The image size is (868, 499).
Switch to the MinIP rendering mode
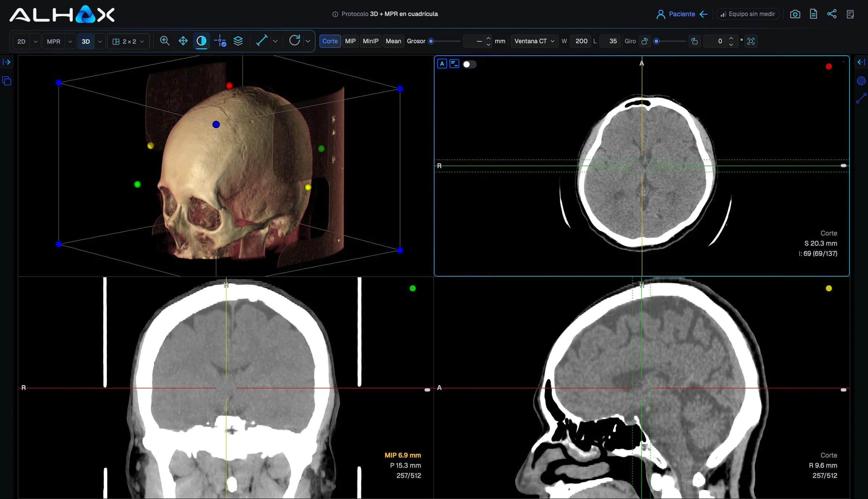coord(370,41)
